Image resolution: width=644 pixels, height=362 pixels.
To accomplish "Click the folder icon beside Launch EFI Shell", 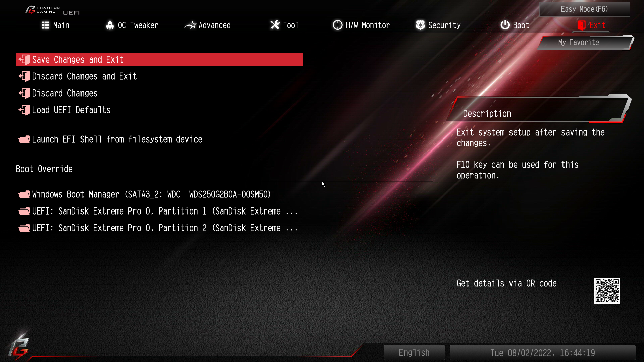I will pos(24,139).
